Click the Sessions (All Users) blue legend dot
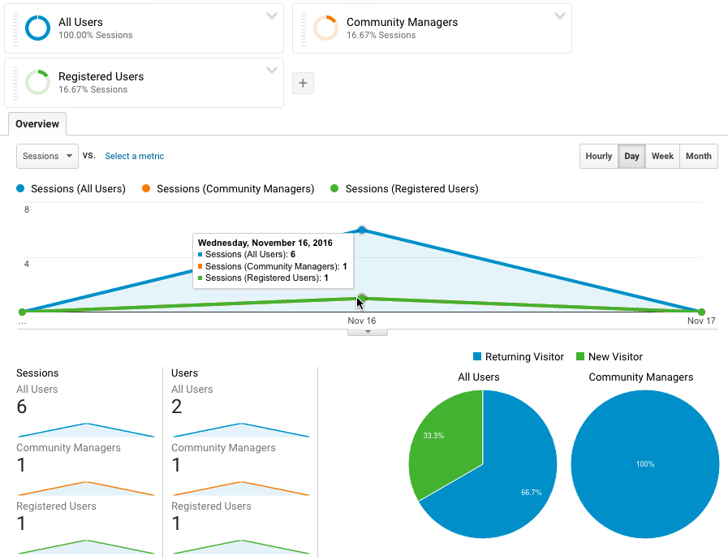This screenshot has width=728, height=560. point(21,189)
